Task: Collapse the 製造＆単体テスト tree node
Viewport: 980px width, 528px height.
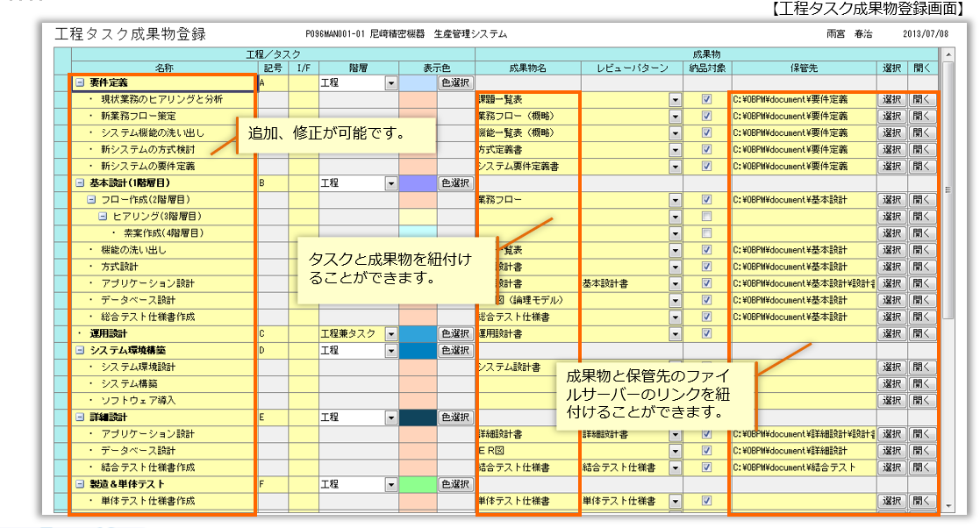Action: (x=80, y=484)
